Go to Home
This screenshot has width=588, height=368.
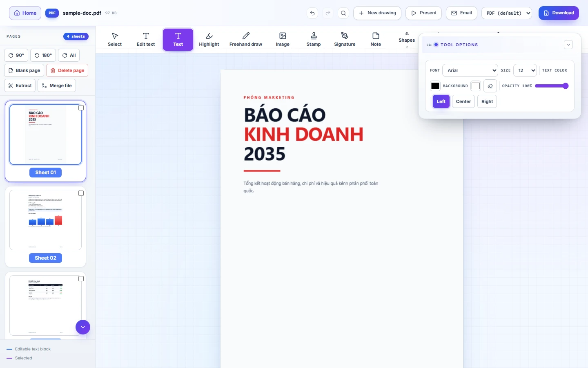pyautogui.click(x=25, y=13)
